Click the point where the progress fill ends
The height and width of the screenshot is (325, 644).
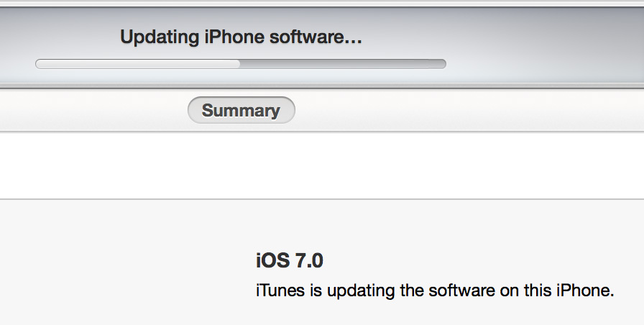tap(240, 64)
